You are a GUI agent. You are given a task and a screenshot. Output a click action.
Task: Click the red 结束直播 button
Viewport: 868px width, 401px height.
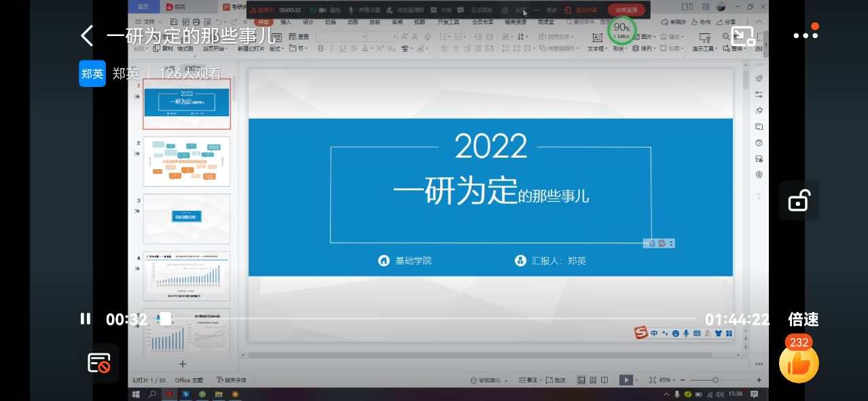point(626,10)
